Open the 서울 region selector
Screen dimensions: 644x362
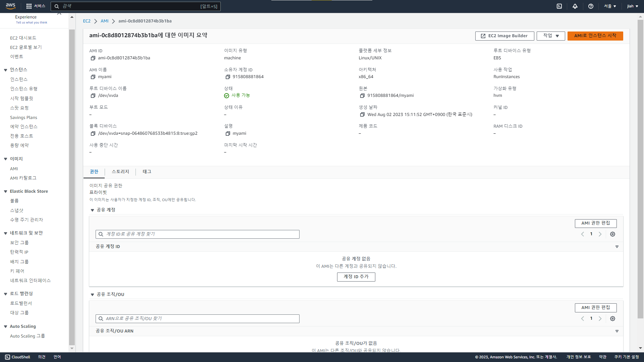pyautogui.click(x=610, y=6)
